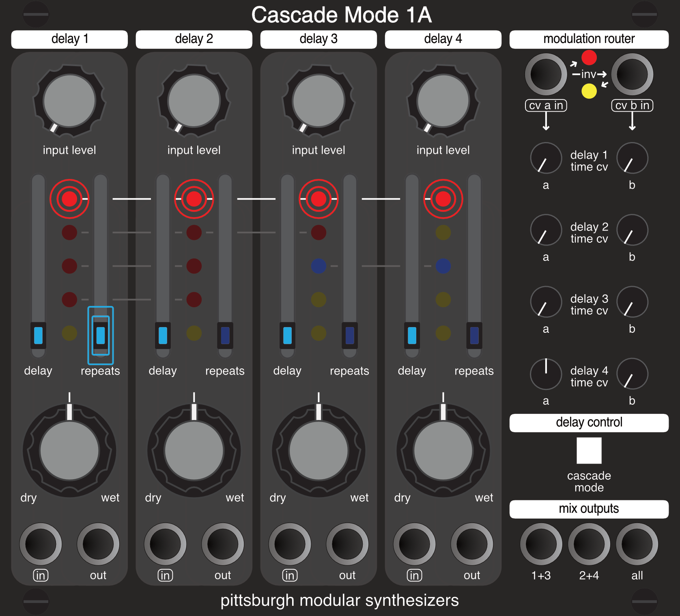Click the delay 4 red ringed LED
The image size is (680, 616).
(443, 199)
